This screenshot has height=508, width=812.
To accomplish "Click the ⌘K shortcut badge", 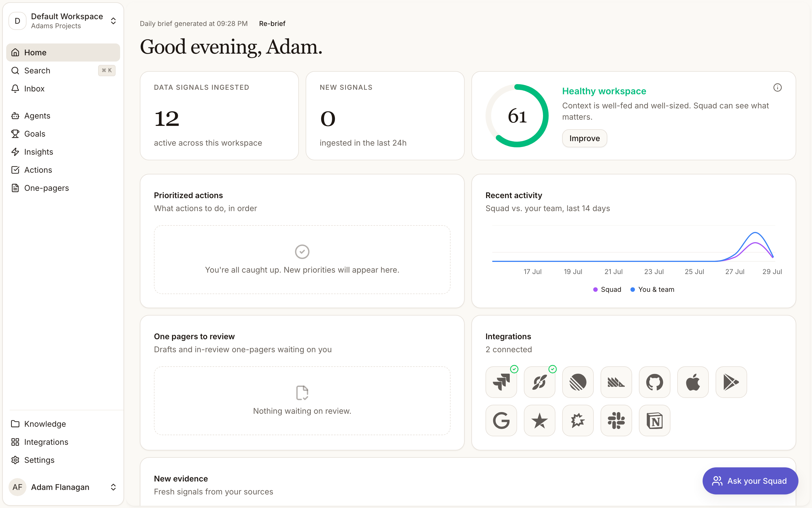I will (x=107, y=71).
